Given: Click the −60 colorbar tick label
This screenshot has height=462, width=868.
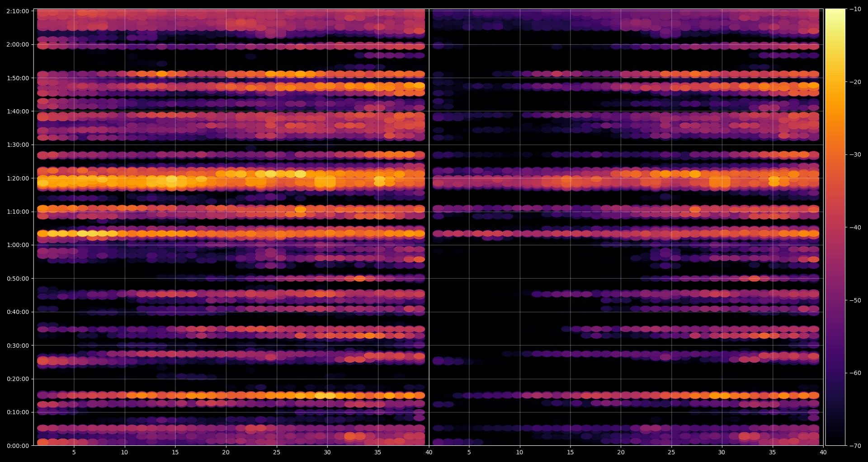Looking at the screenshot, I should (x=855, y=373).
